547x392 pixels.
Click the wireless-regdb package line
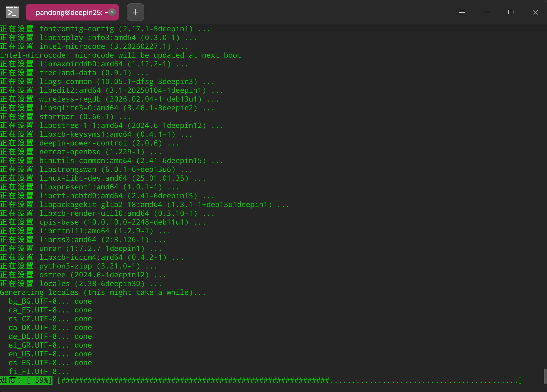109,99
